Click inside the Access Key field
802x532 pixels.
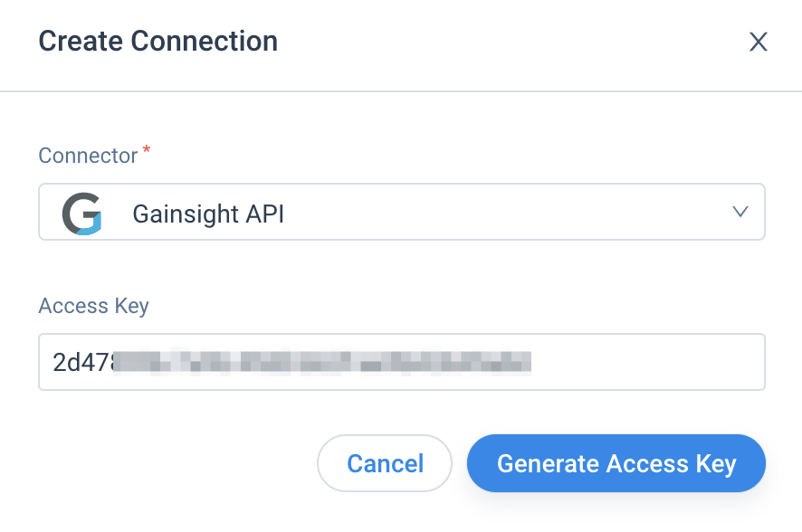tap(402, 362)
